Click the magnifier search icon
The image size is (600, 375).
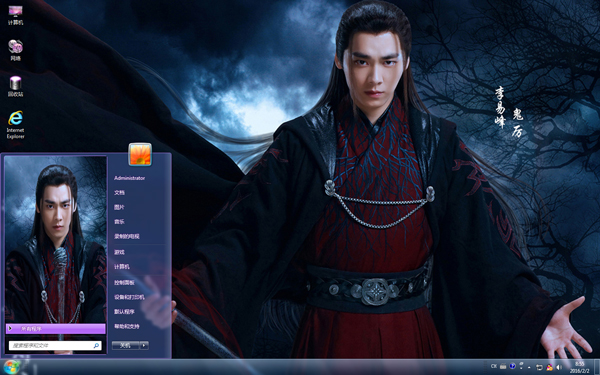(96, 345)
